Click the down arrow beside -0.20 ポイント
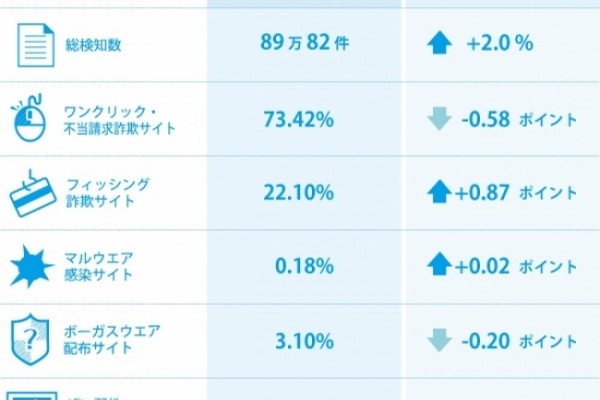The width and height of the screenshot is (600, 400). [x=439, y=340]
